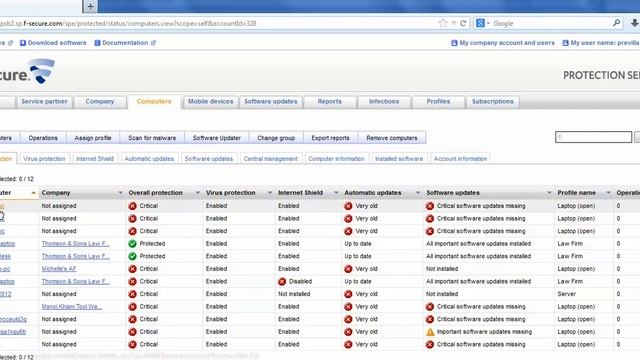
Task: Open the Company column filter dropdown
Action: point(120,193)
